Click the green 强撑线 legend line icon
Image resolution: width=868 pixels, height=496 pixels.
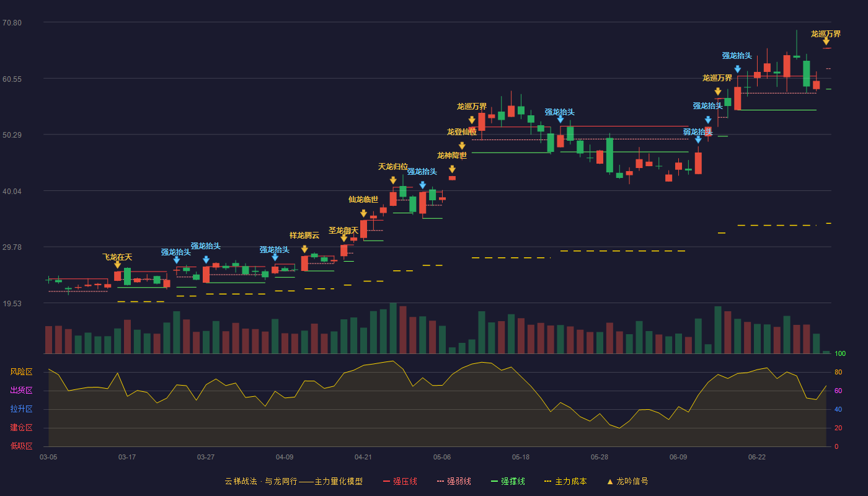pyautogui.click(x=495, y=481)
